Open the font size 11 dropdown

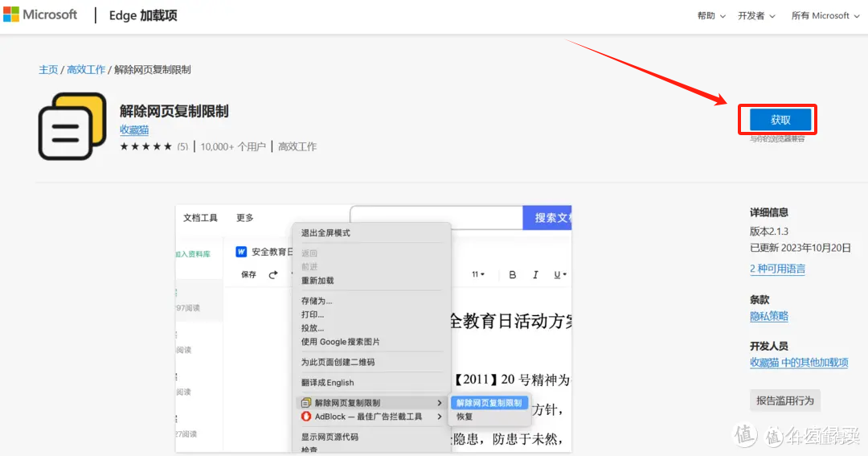[x=478, y=274]
